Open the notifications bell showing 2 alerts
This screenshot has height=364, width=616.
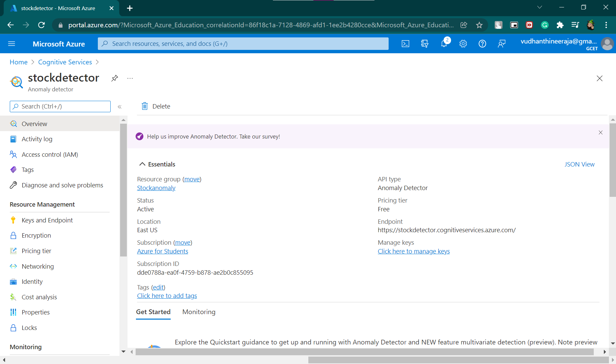click(x=444, y=43)
